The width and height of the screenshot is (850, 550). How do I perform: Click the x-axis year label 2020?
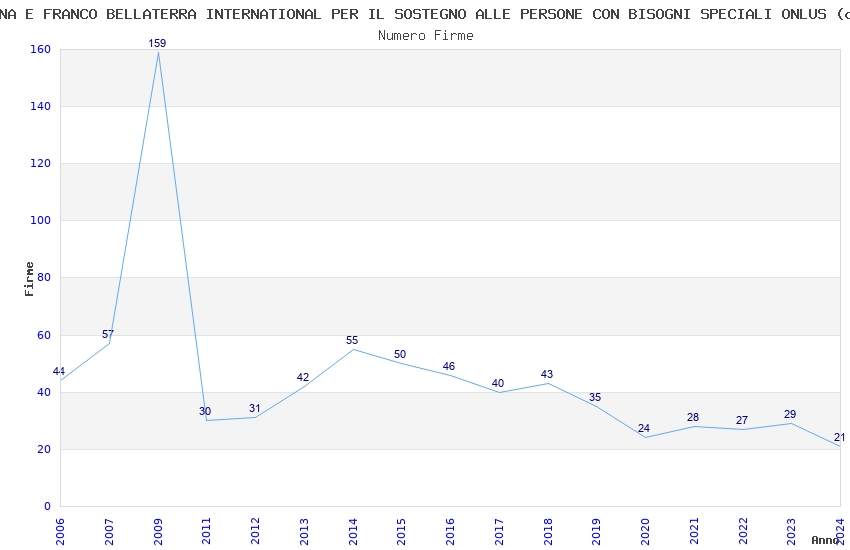645,531
